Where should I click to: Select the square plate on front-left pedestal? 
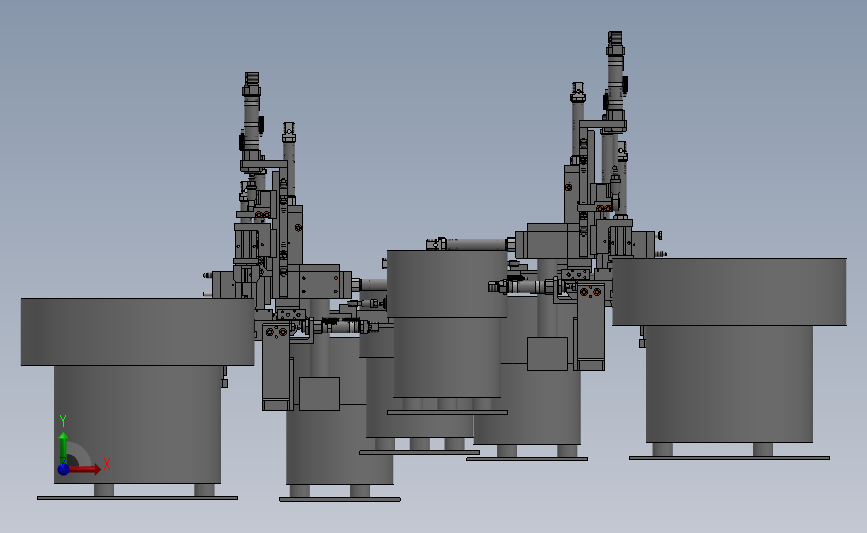click(x=320, y=394)
